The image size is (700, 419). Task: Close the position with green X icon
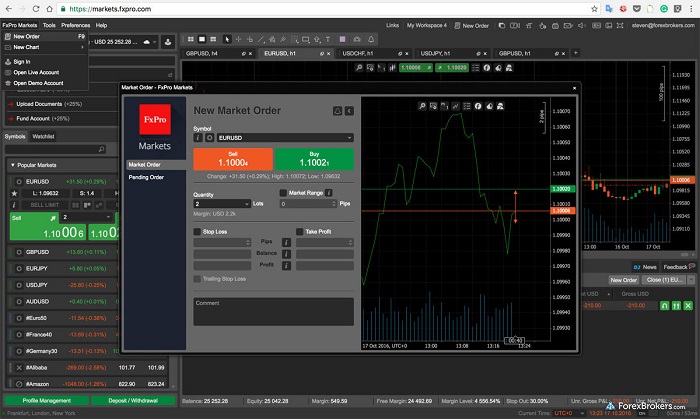[x=688, y=306]
